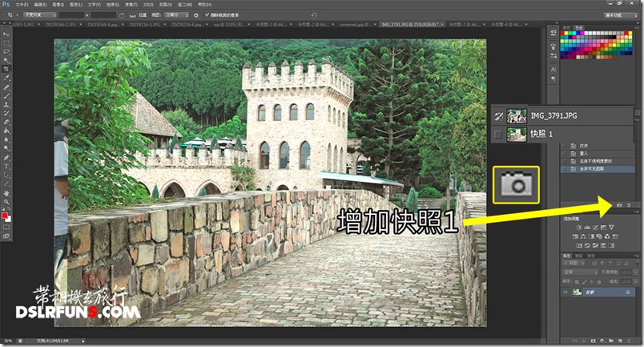Toggle visibility of the Background layer
This screenshot has width=644, height=347.
pos(566,292)
